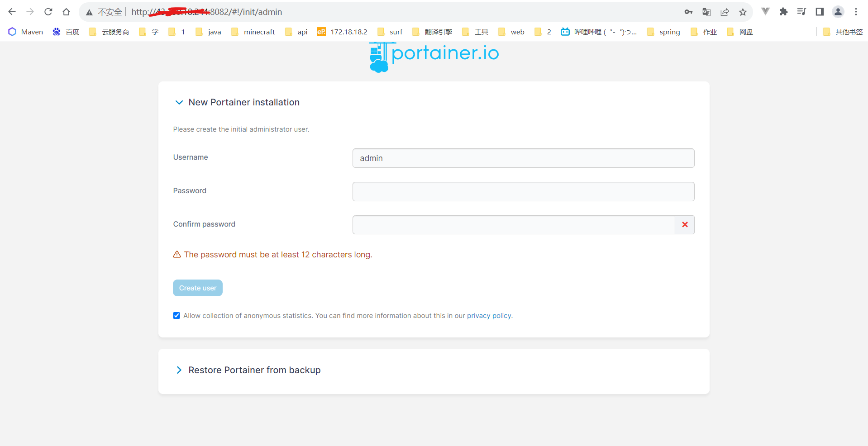Open saved passwords key icon

coord(688,12)
